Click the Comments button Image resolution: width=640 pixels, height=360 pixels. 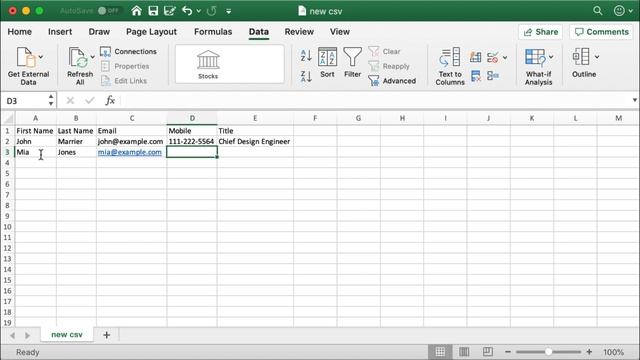point(602,32)
